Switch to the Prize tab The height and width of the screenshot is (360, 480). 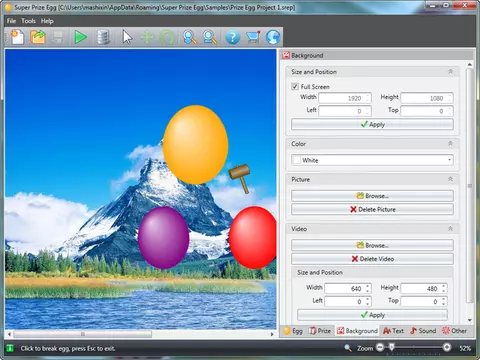pos(320,331)
